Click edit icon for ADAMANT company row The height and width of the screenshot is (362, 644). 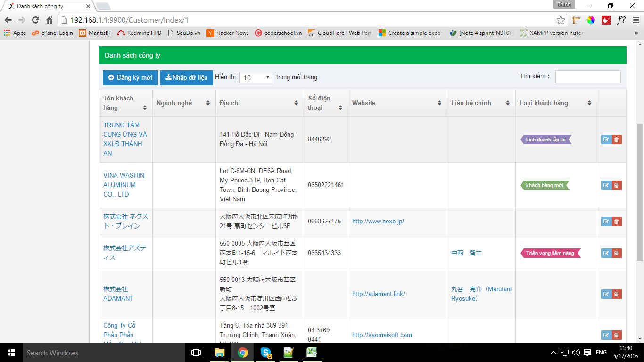[x=606, y=294]
